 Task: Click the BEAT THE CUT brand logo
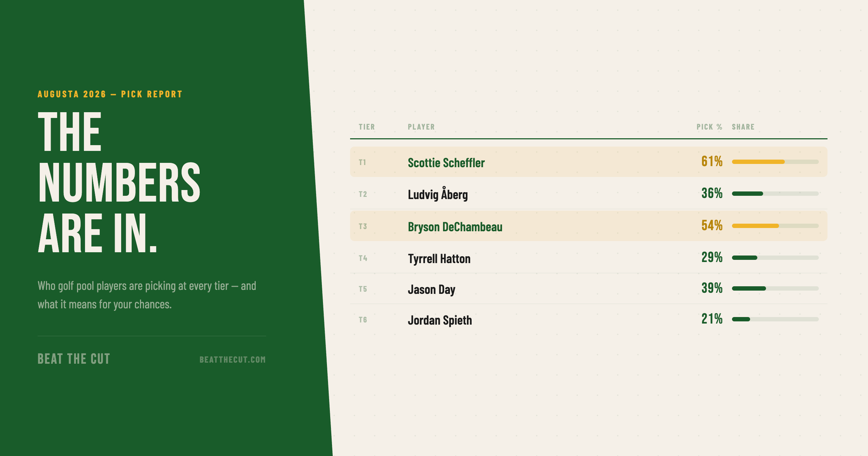coord(74,359)
